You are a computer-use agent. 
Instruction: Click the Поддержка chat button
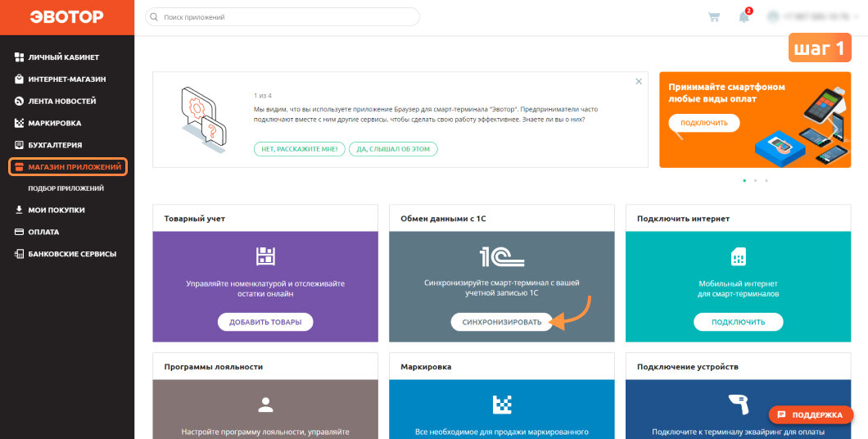[811, 414]
